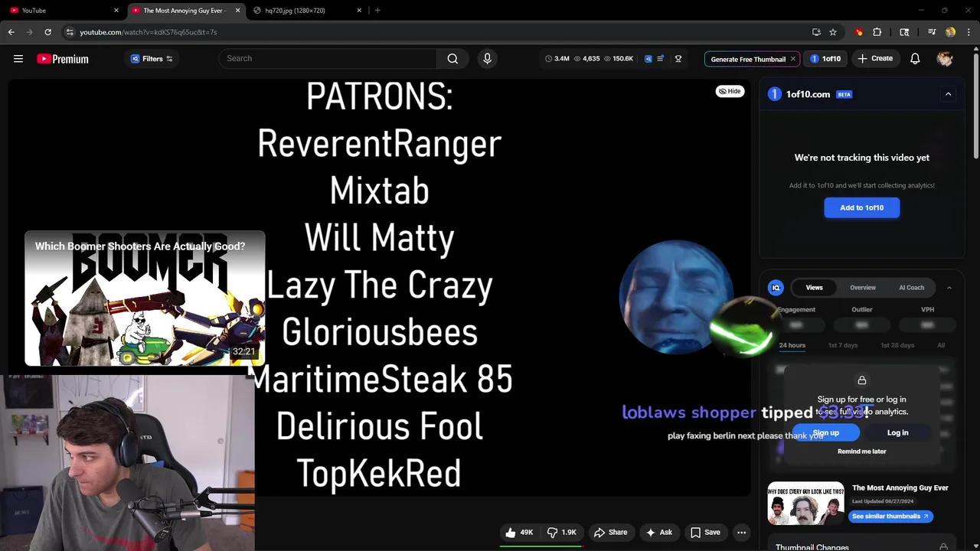The height and width of the screenshot is (551, 980).
Task: Start voice search with the microphone
Action: tap(487, 59)
